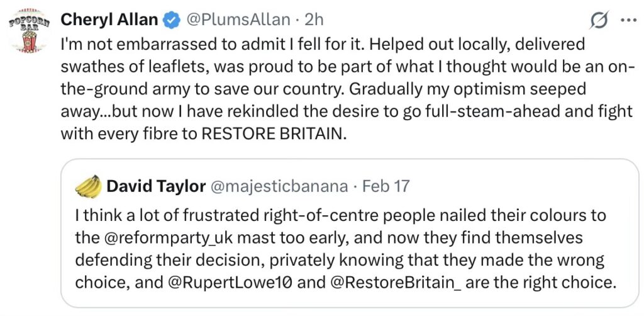Open Cheryl Allan's profile via display name
The image size is (644, 316).
[109, 20]
